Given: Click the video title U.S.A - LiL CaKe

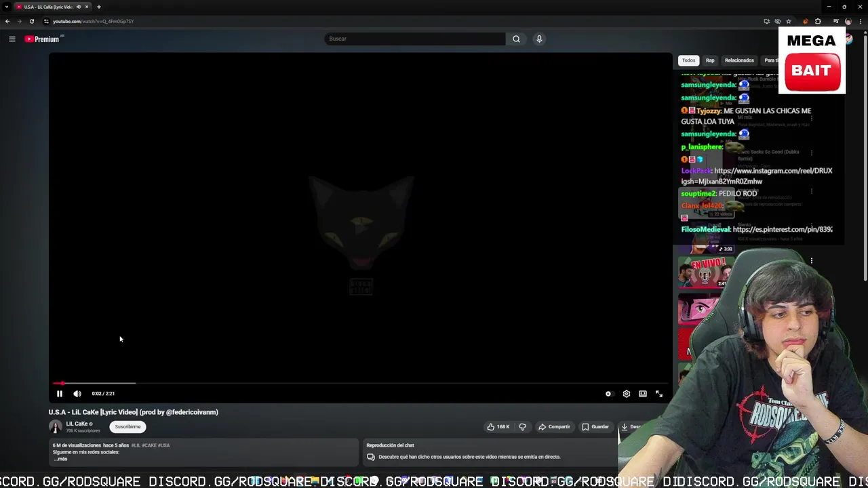Looking at the screenshot, I should pyautogui.click(x=133, y=412).
